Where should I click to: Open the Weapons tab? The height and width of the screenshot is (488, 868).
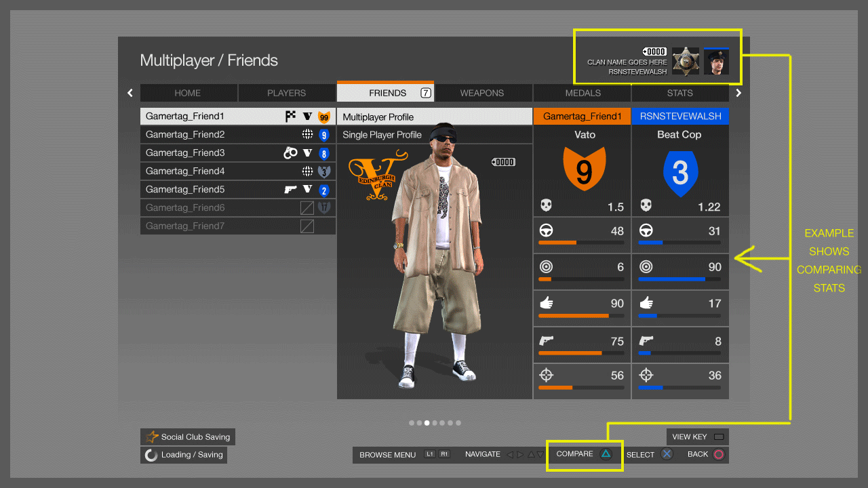tap(481, 93)
